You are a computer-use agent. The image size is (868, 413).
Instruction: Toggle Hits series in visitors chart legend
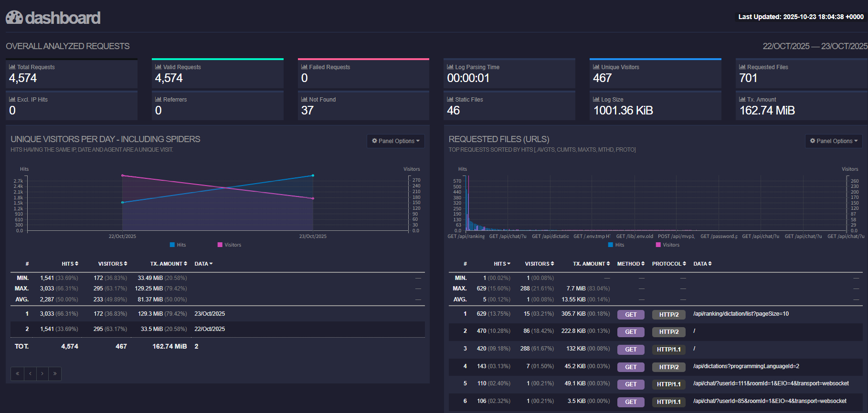[178, 245]
